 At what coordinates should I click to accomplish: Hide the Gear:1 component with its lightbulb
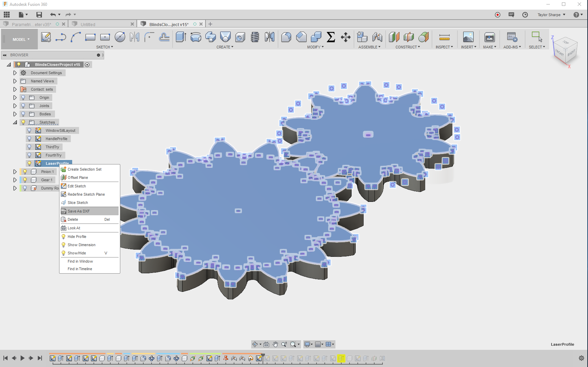tap(25, 180)
